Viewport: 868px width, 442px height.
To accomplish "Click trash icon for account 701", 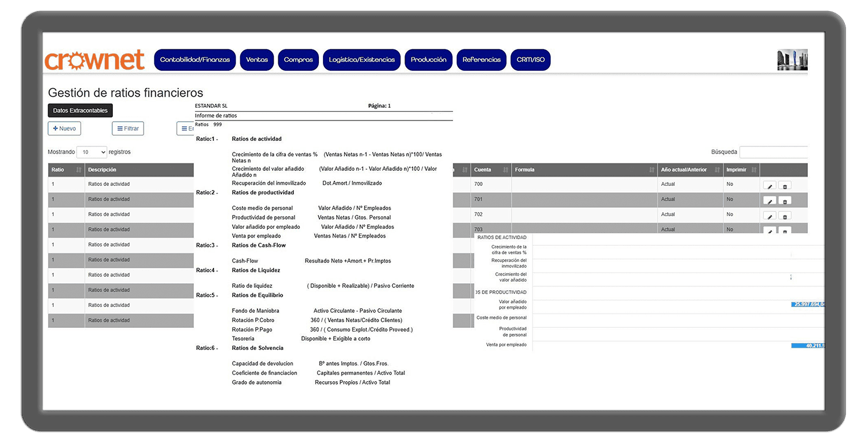I will pyautogui.click(x=785, y=200).
